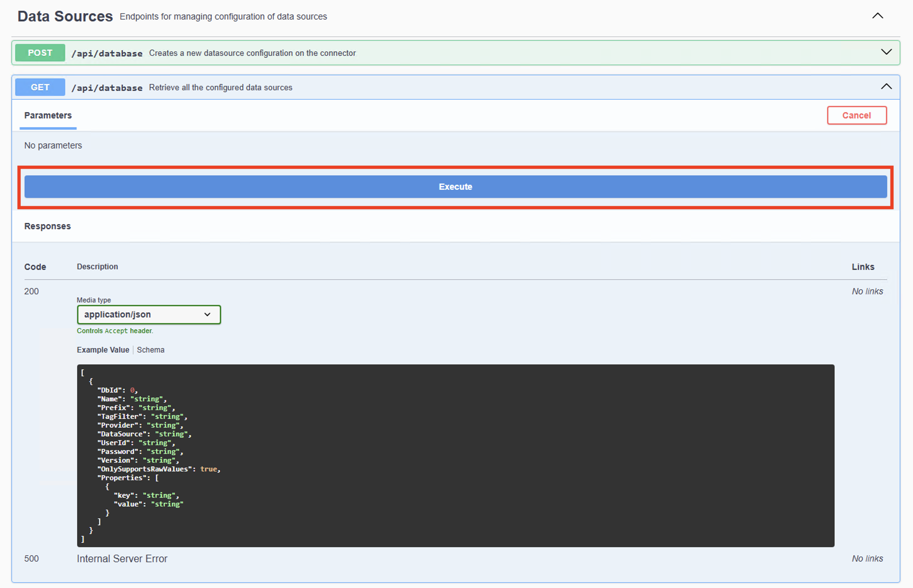913x588 pixels.
Task: Click the 'No parameters' text
Action: (53, 146)
